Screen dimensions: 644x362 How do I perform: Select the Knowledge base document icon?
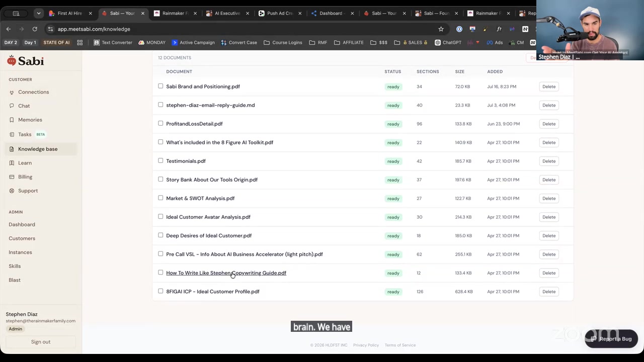tap(12, 149)
